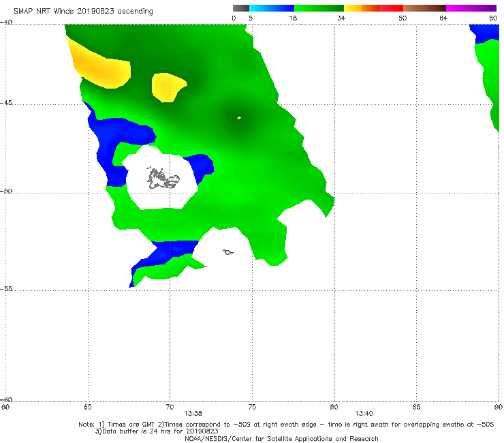
Task: Click the latitude label '-55'
Action: click(6, 288)
